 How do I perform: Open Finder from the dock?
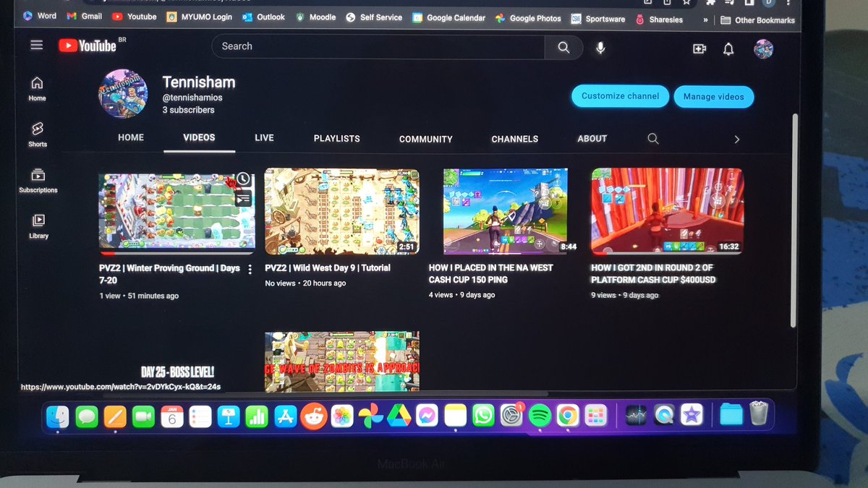click(x=57, y=416)
